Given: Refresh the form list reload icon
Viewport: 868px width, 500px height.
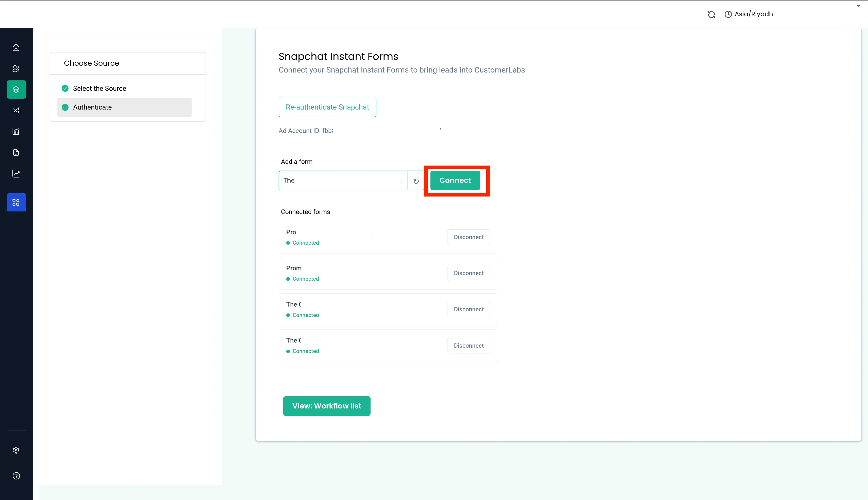Looking at the screenshot, I should 416,181.
